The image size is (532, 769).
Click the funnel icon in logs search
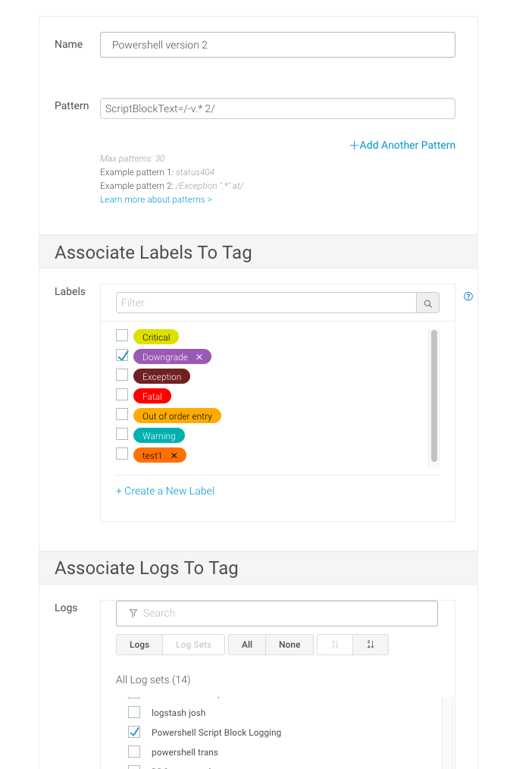[133, 613]
